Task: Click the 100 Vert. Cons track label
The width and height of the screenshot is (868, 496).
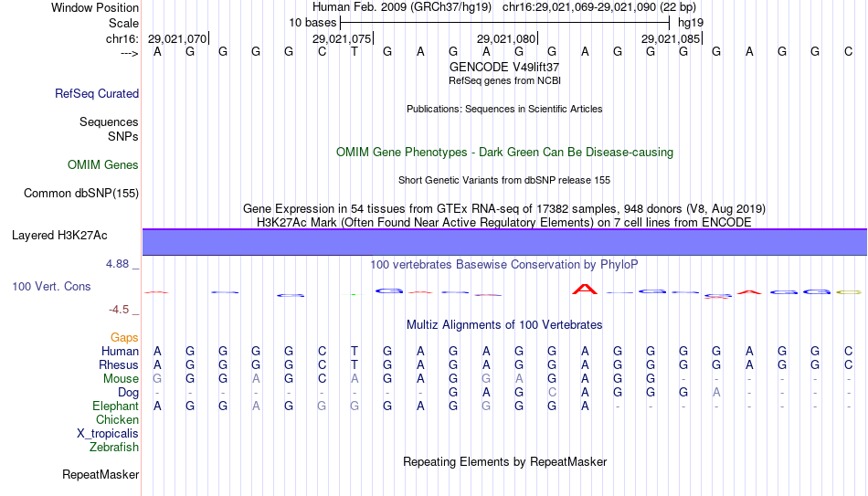Action: point(51,286)
